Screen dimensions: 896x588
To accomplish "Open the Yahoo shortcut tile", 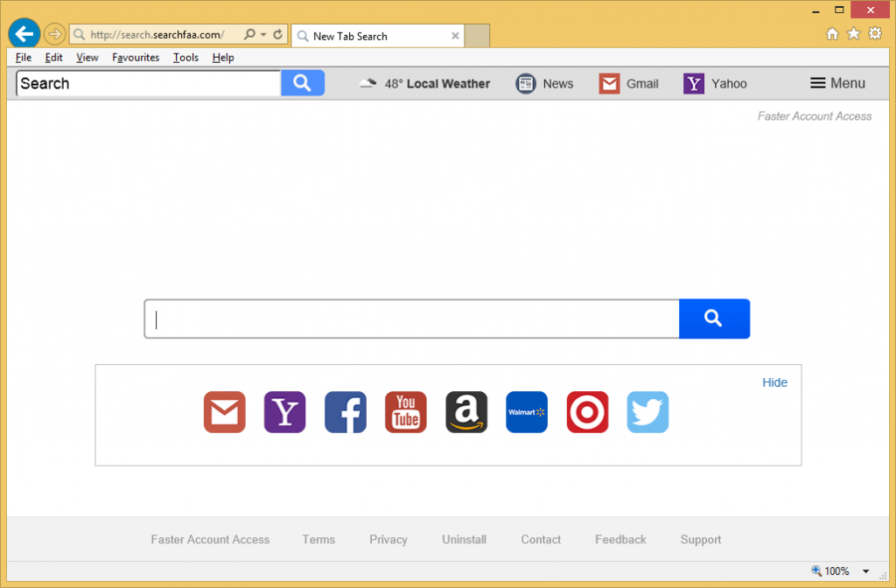I will click(284, 412).
